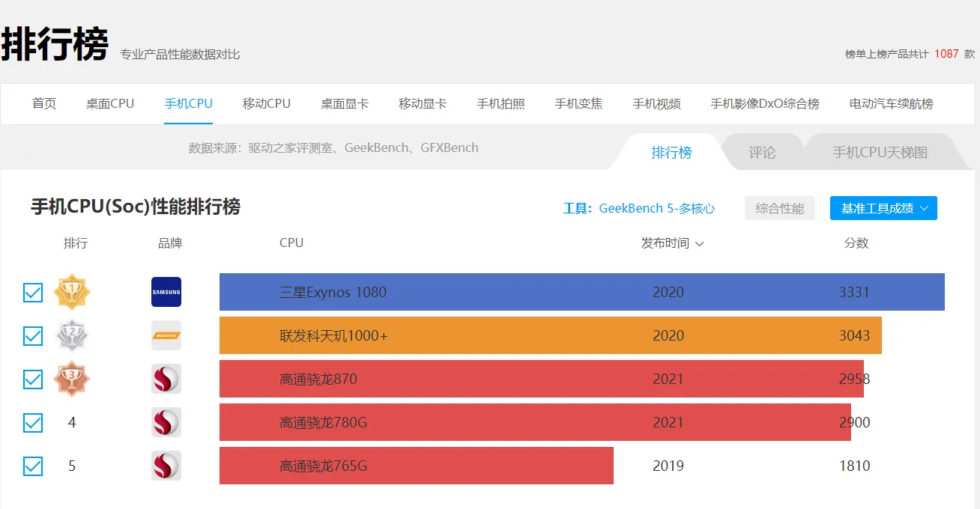The height and width of the screenshot is (509, 980).
Task: Switch to the 排行榜 tab
Action: point(671,153)
